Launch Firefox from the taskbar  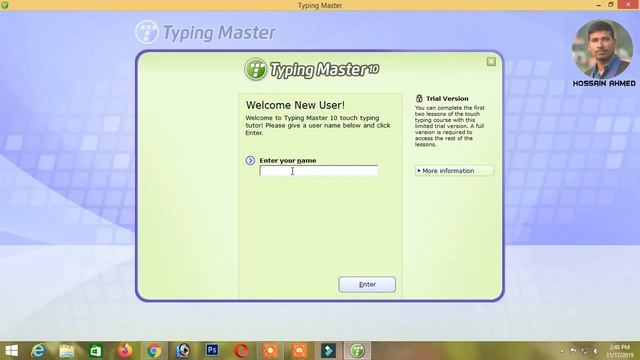click(x=125, y=351)
